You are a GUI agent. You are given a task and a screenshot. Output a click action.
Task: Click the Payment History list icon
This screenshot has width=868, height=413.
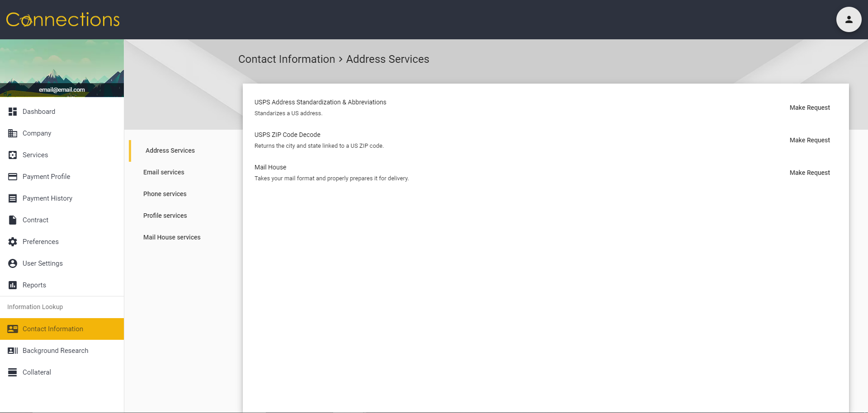[13, 198]
